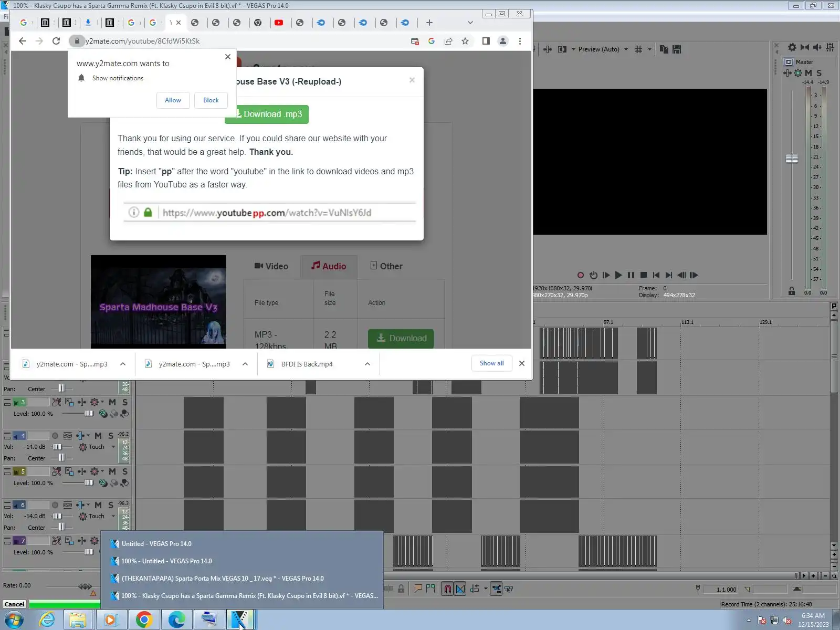Image resolution: width=840 pixels, height=630 pixels.
Task: Open Chrome tab search dropdown
Action: pyautogui.click(x=470, y=23)
